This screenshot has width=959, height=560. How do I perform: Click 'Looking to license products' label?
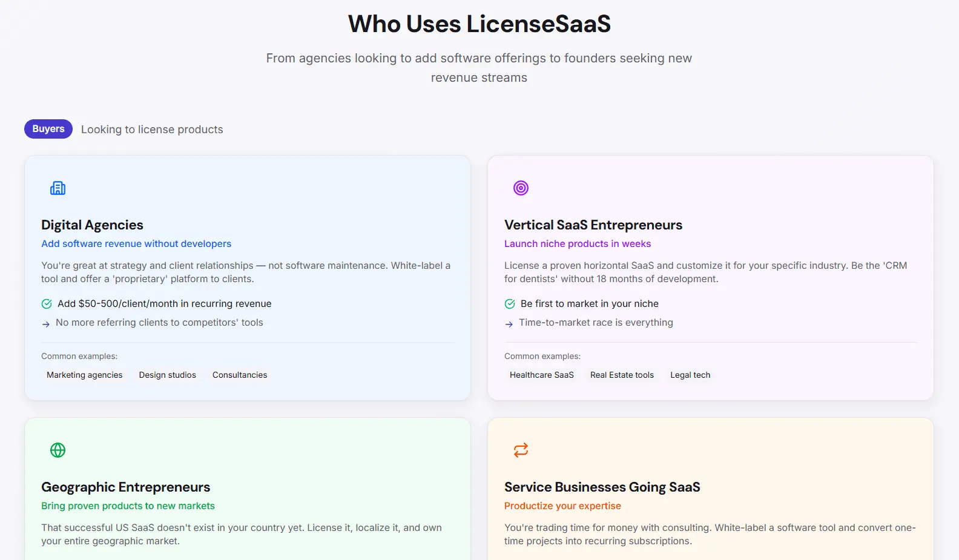point(152,130)
